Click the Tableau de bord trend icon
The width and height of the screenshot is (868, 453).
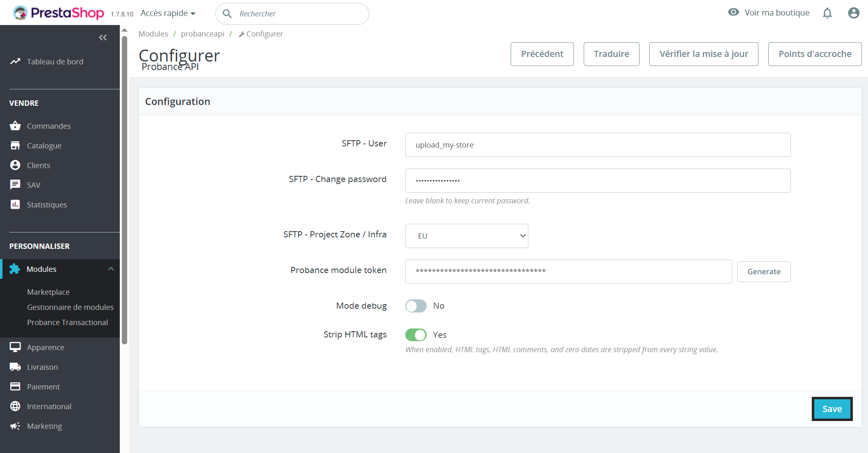point(15,61)
